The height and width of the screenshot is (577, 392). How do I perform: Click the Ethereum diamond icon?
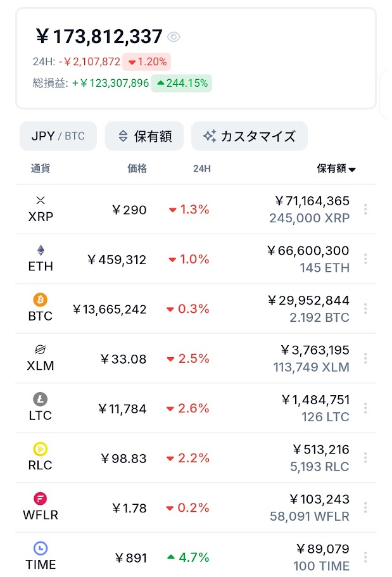tap(41, 250)
